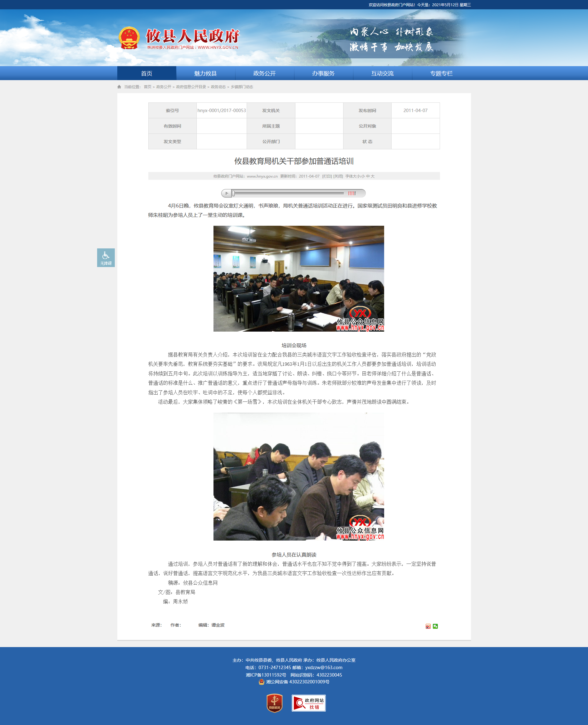
Task: Click the [关闭] close link
Action: 338,176
